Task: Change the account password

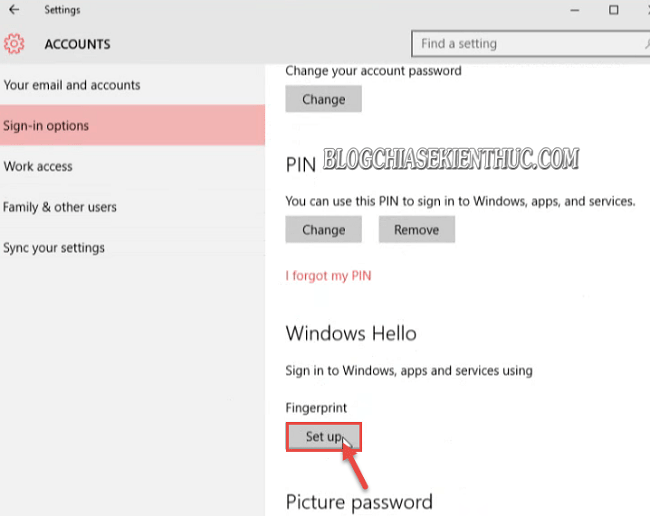Action: tap(323, 99)
